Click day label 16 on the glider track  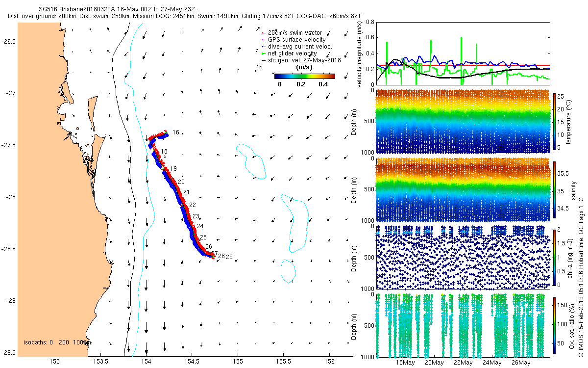(x=176, y=132)
